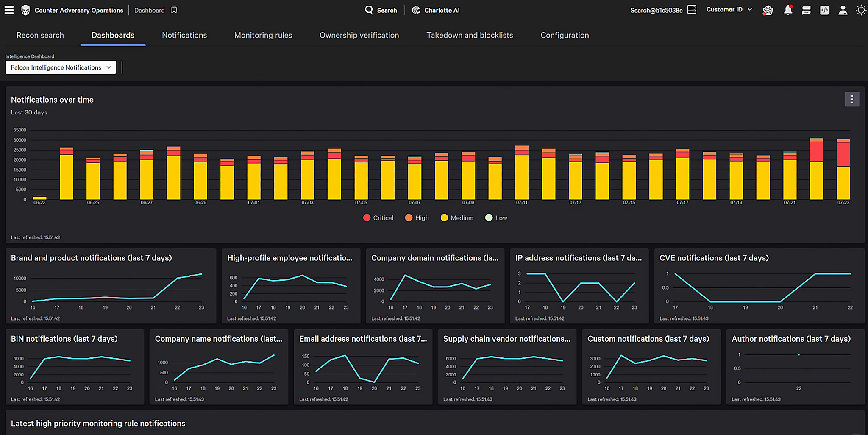Click the 07-23 bar in the notifications chart
868x435 pixels.
point(843,169)
